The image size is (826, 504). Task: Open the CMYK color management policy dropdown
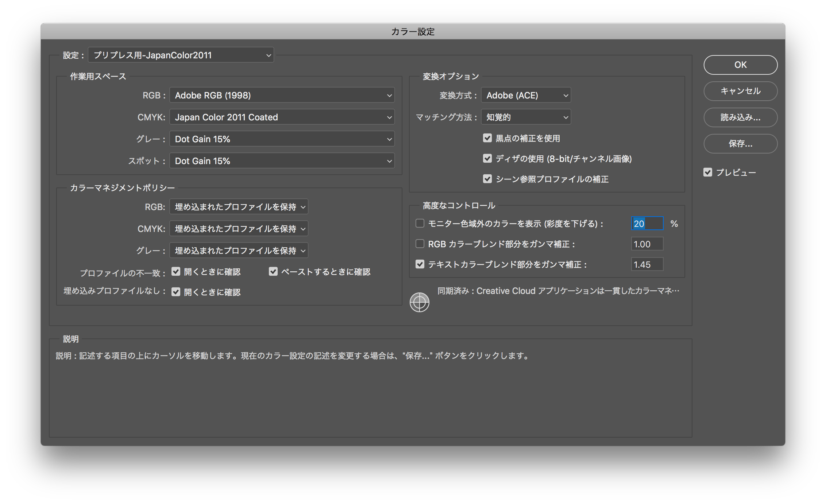click(239, 229)
